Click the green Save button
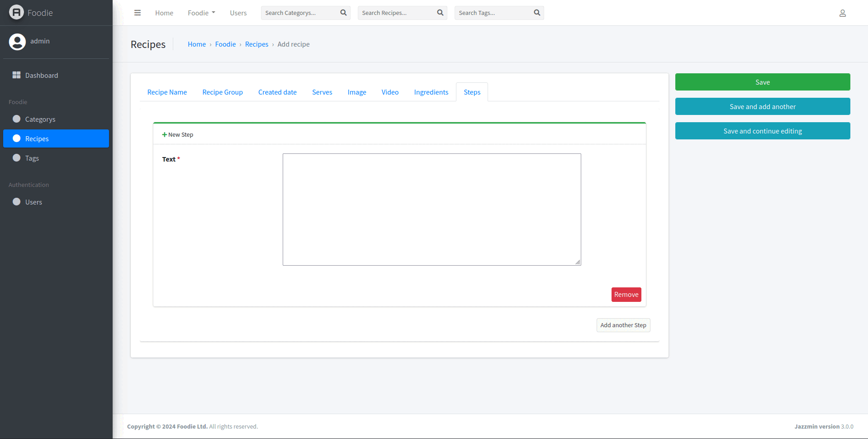Screen dimensions: 868x439 tap(763, 82)
